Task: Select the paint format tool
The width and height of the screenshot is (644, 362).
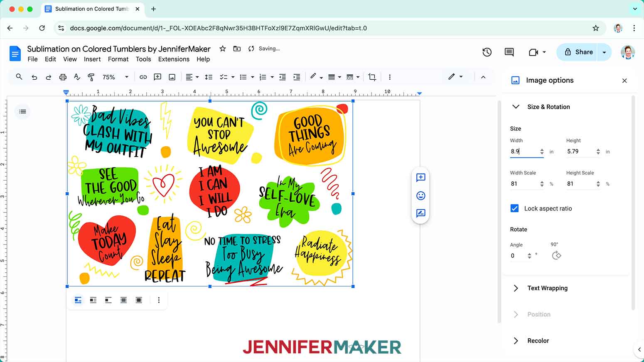Action: [x=91, y=77]
